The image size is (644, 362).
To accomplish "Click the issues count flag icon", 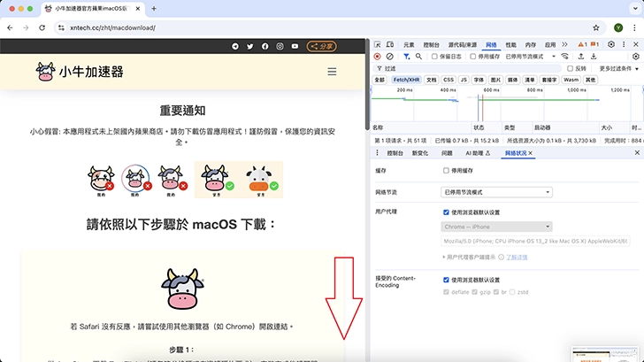I will pos(594,44).
